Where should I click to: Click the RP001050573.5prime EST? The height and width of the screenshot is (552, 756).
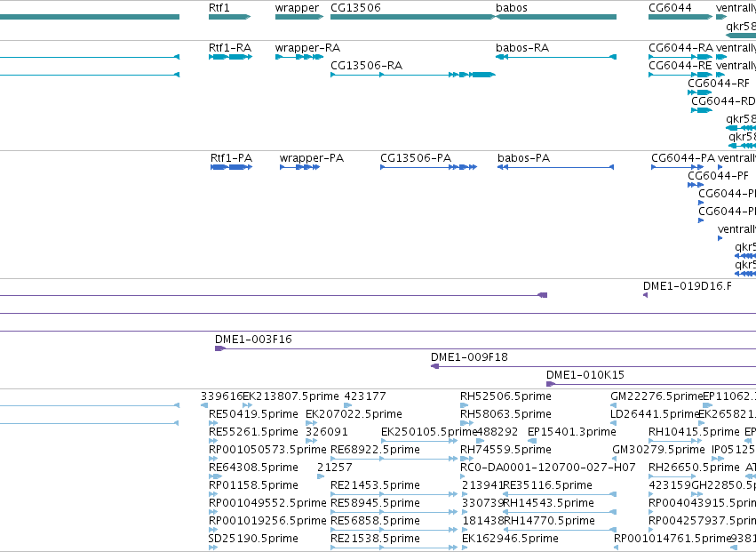click(x=213, y=460)
